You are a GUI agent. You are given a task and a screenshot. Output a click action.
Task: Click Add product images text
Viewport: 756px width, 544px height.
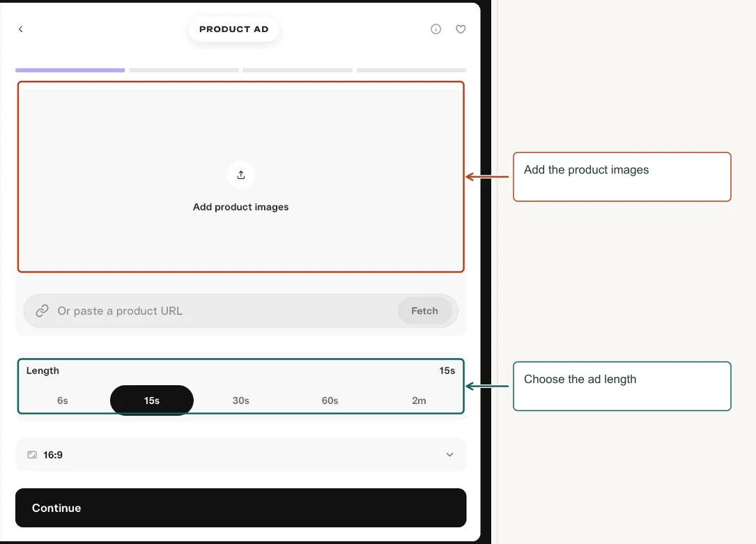241,207
